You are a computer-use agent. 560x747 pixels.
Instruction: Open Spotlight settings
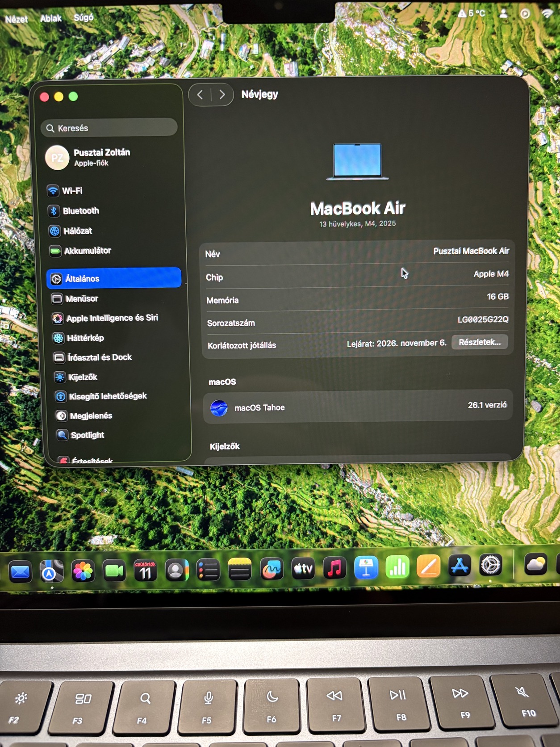tap(81, 435)
